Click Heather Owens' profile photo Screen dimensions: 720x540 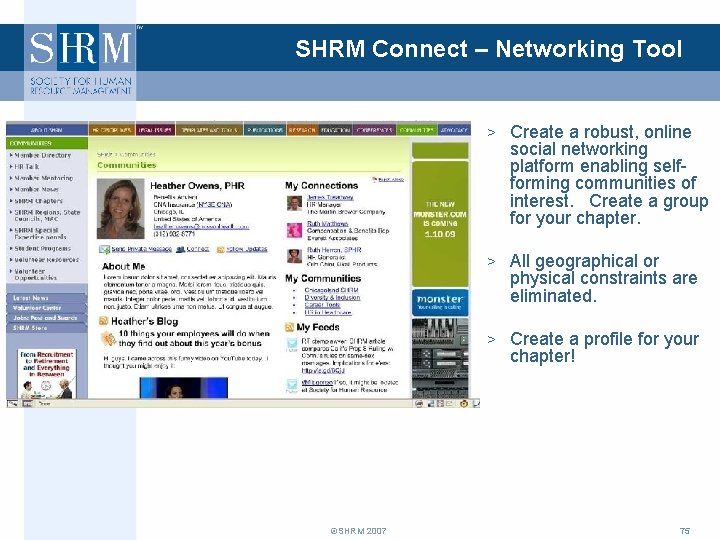point(120,209)
